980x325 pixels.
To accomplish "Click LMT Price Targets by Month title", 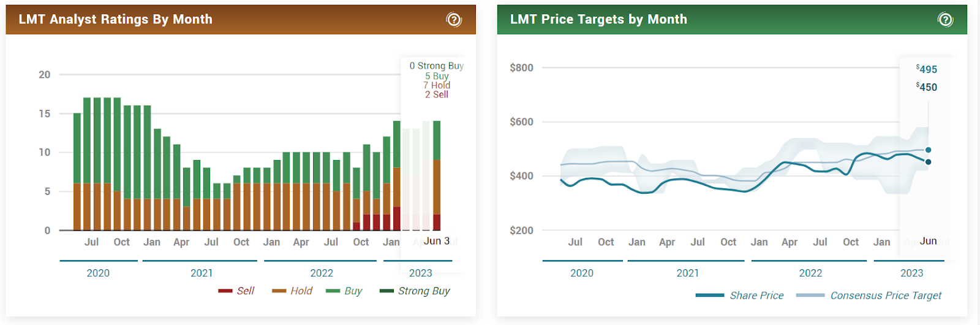I will pyautogui.click(x=598, y=20).
